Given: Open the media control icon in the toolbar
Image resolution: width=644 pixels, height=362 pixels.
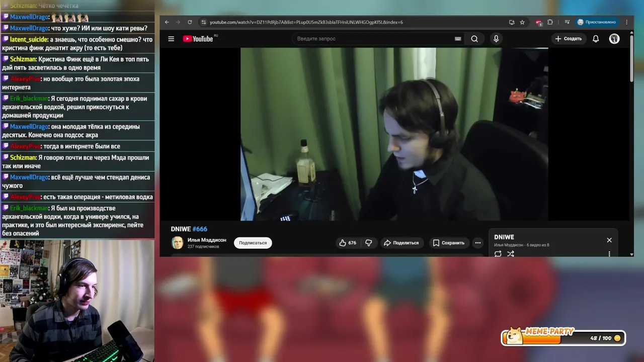Looking at the screenshot, I should (x=567, y=22).
